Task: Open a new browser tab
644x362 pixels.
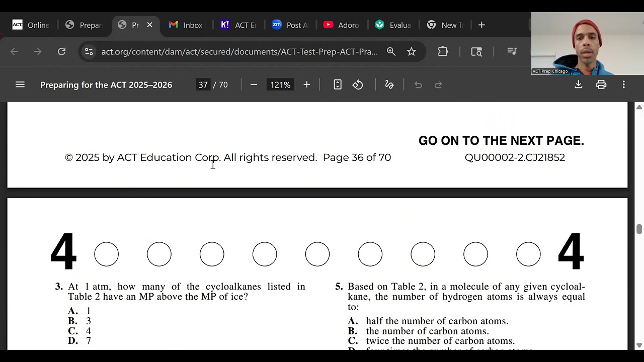Action: tap(481, 25)
